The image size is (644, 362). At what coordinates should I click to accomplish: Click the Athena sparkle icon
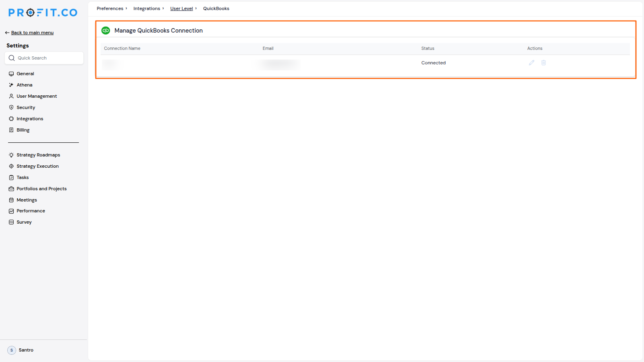11,85
